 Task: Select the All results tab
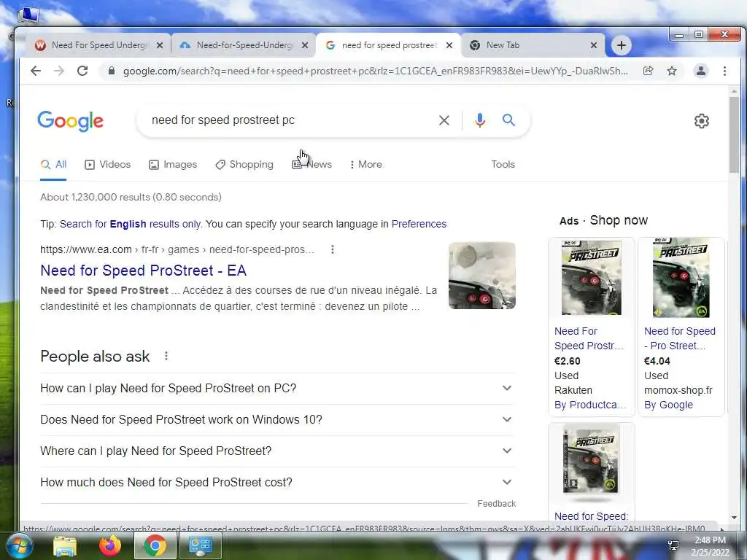point(53,164)
